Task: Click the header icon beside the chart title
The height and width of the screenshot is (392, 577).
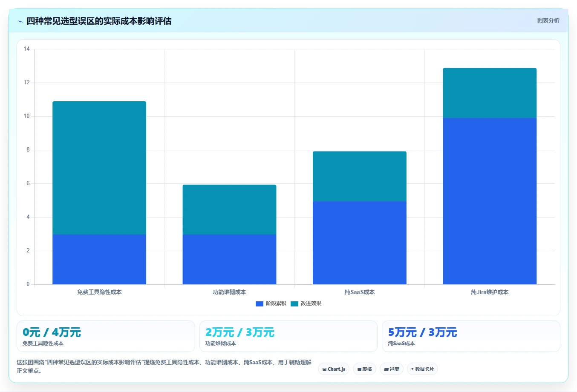Action: (20, 21)
